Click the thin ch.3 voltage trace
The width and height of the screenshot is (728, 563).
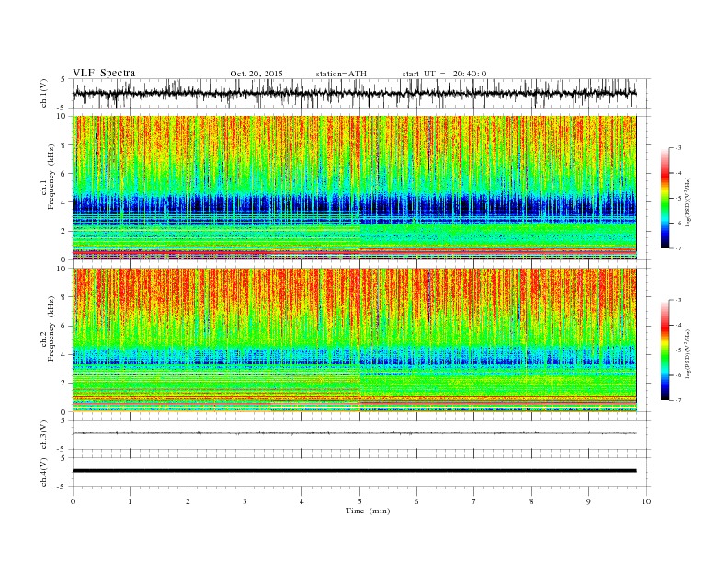(354, 433)
